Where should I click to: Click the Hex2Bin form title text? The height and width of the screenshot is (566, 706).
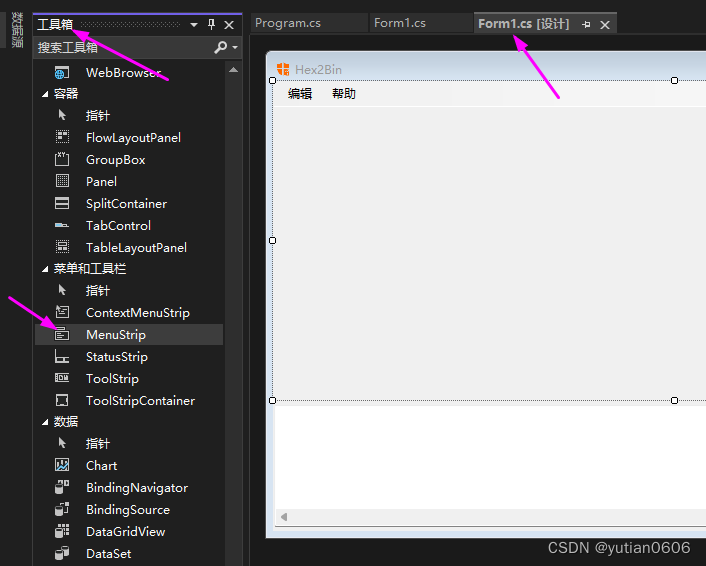(318, 69)
